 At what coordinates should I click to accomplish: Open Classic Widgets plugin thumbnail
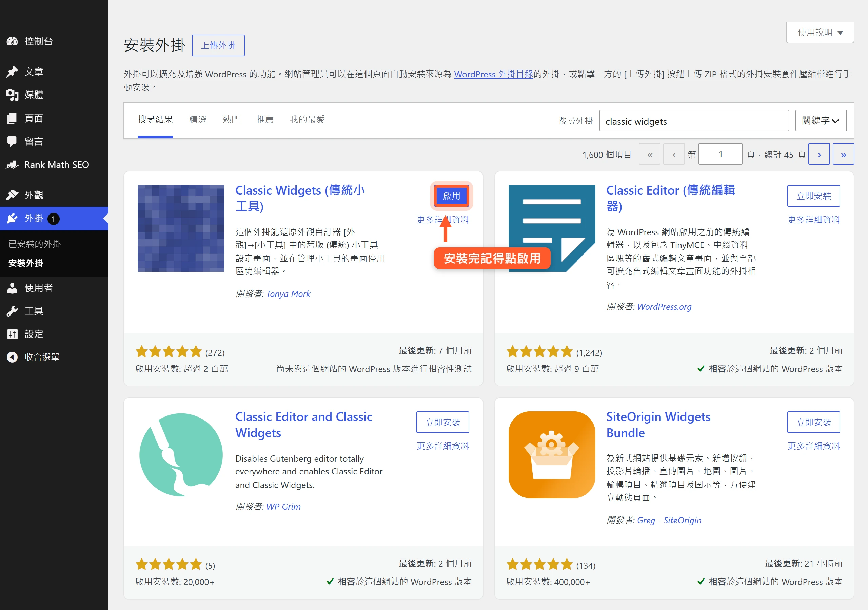[x=181, y=228]
